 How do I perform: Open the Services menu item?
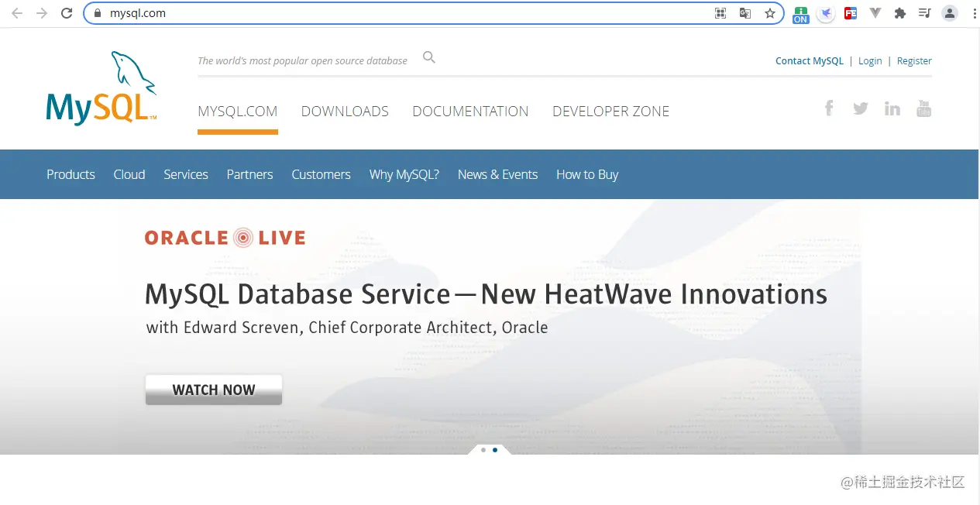click(186, 174)
